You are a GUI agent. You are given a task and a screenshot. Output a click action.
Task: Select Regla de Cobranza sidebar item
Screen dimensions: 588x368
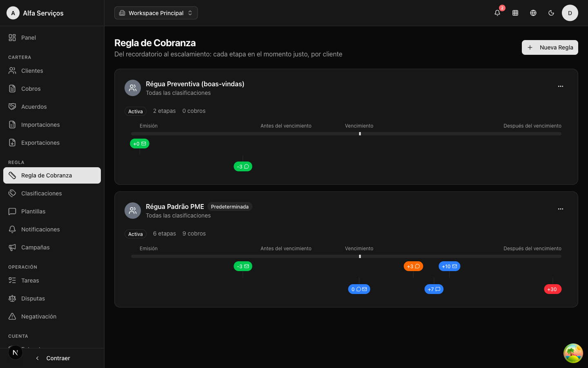tap(52, 175)
